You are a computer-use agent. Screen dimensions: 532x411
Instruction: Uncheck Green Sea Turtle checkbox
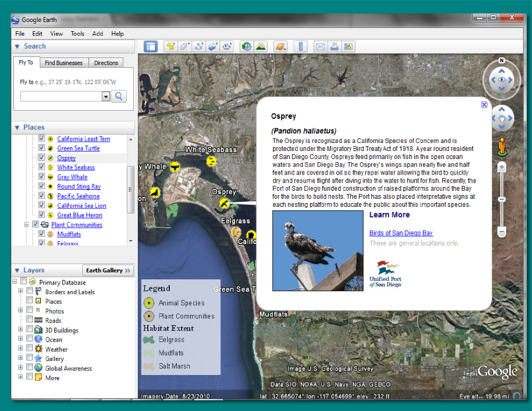coord(41,148)
